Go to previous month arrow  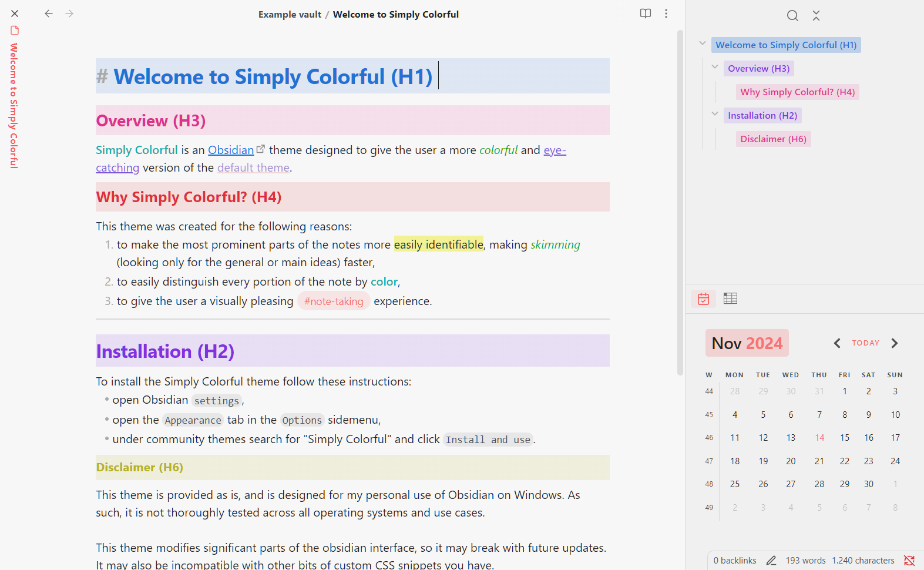837,343
